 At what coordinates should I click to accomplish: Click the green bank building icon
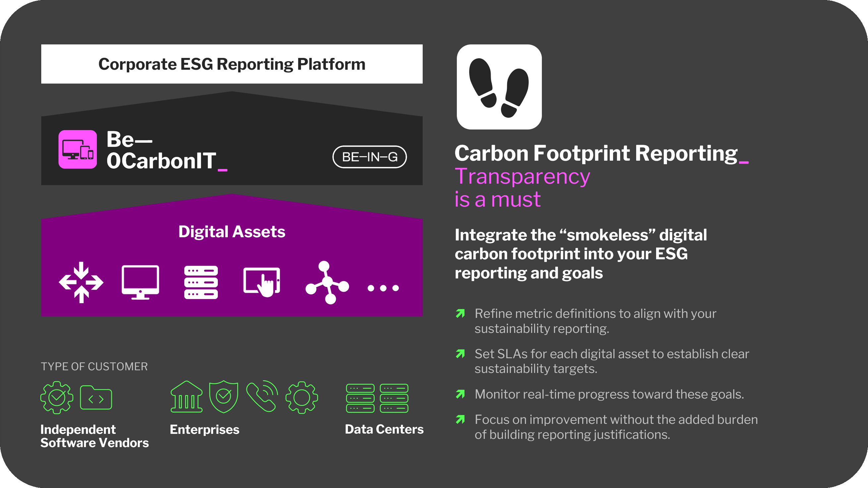pos(186,397)
